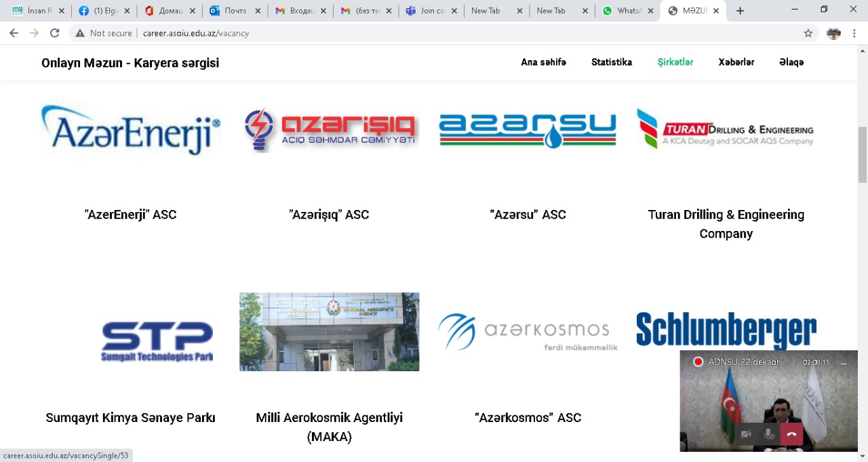Toggle the microphone in the call overlay
Image resolution: width=868 pixels, height=462 pixels.
click(769, 434)
